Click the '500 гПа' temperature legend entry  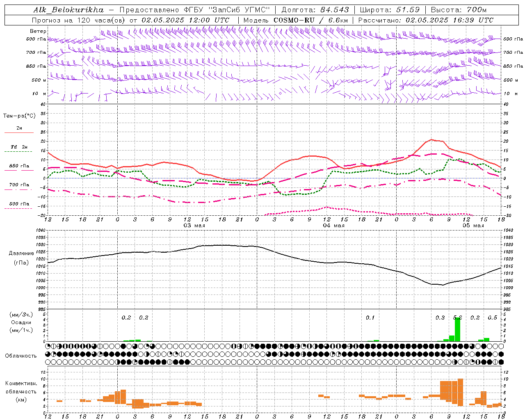click(19, 203)
